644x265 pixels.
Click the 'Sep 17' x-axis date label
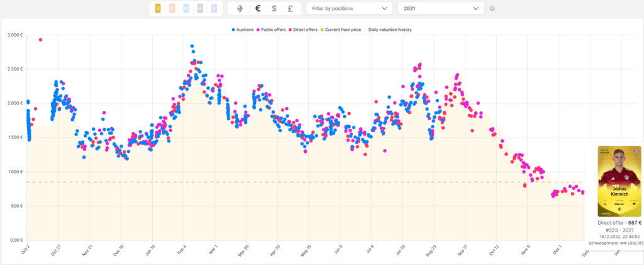tap(461, 251)
